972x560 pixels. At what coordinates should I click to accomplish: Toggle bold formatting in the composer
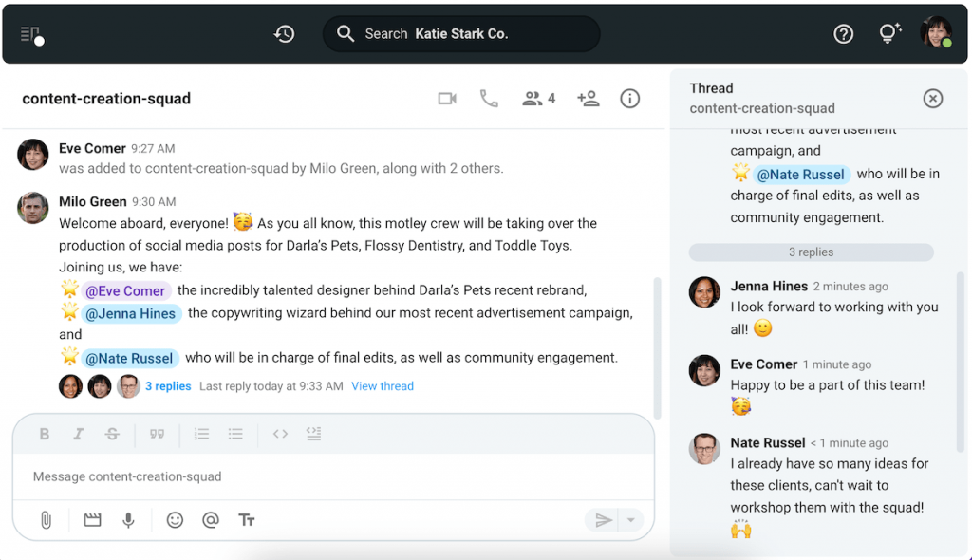44,434
